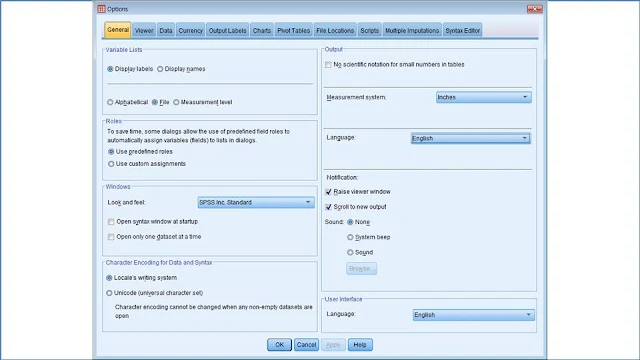Open the Measurement system dropdown

point(484,97)
